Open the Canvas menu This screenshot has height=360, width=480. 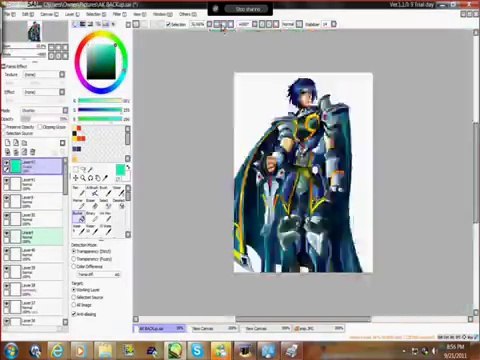click(x=49, y=14)
